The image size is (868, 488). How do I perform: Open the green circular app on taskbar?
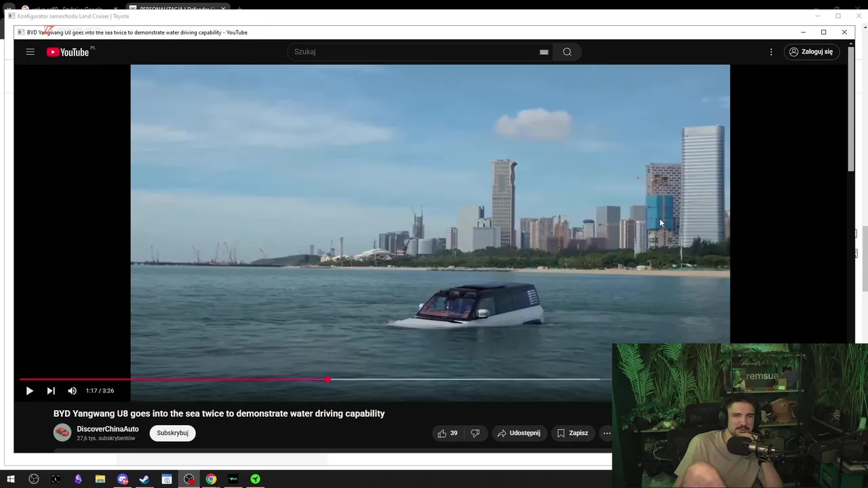[255, 479]
